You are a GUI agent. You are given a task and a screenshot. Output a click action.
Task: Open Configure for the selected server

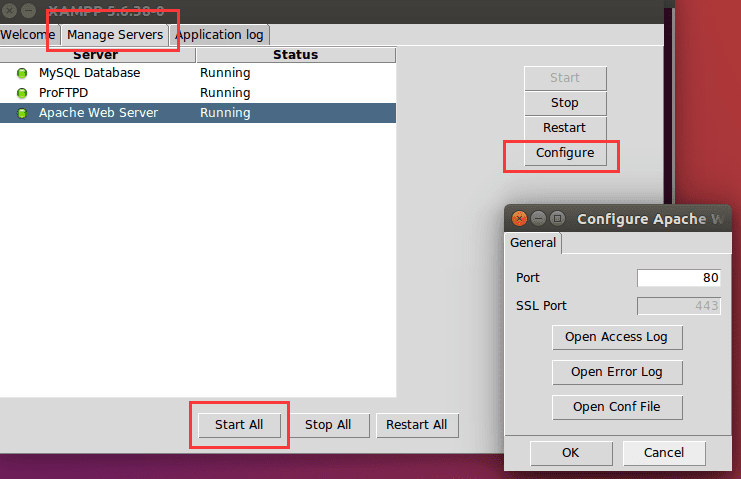coord(565,153)
